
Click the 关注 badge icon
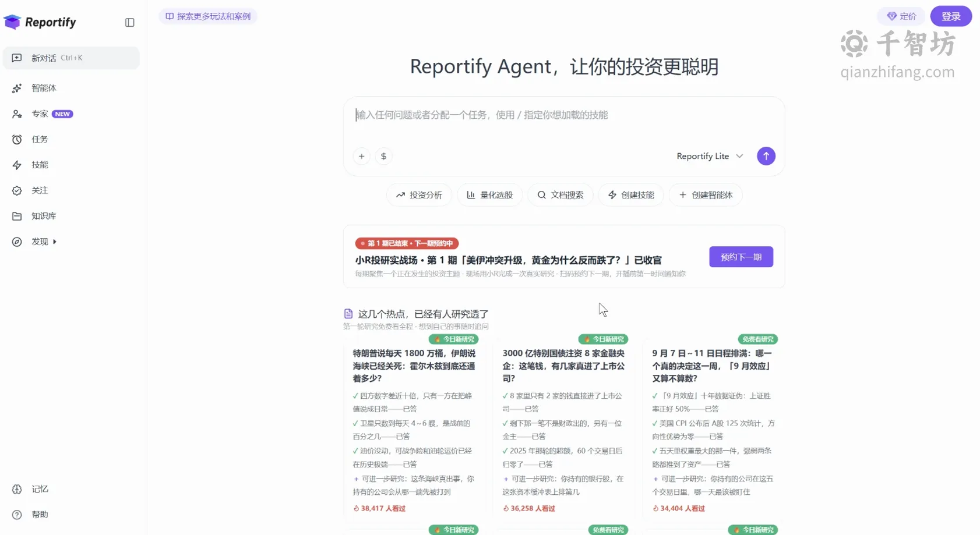point(17,190)
